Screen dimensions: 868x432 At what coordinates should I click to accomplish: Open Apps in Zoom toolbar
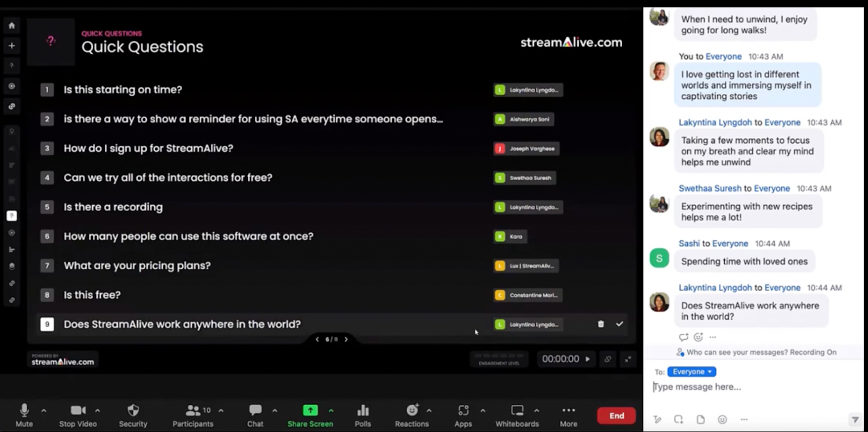463,415
